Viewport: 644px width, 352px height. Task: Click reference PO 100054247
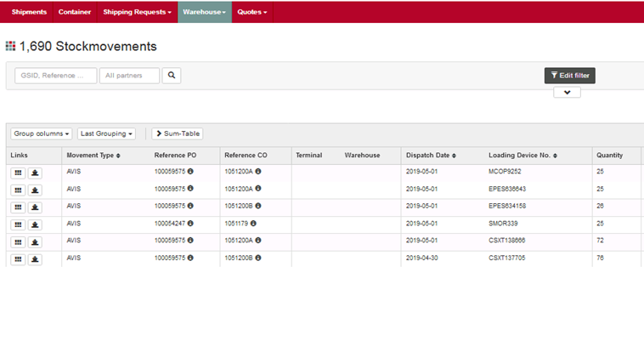(170, 224)
